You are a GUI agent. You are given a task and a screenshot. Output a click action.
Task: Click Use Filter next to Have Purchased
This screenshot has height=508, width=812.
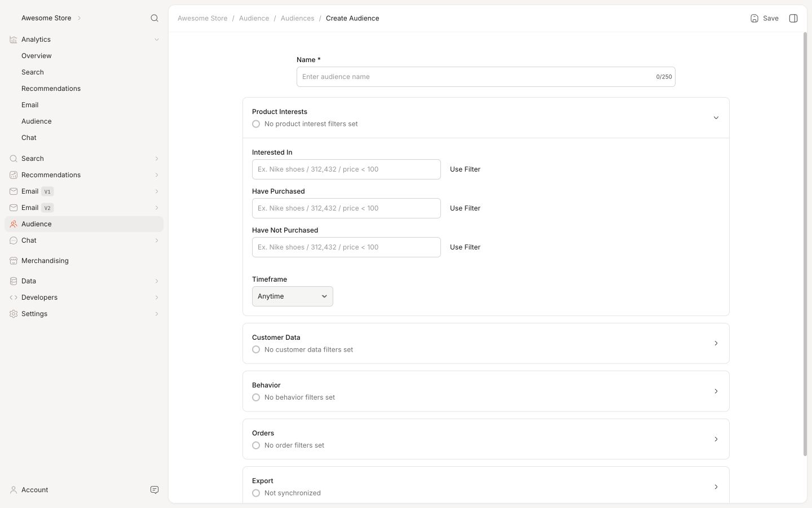[465, 208]
